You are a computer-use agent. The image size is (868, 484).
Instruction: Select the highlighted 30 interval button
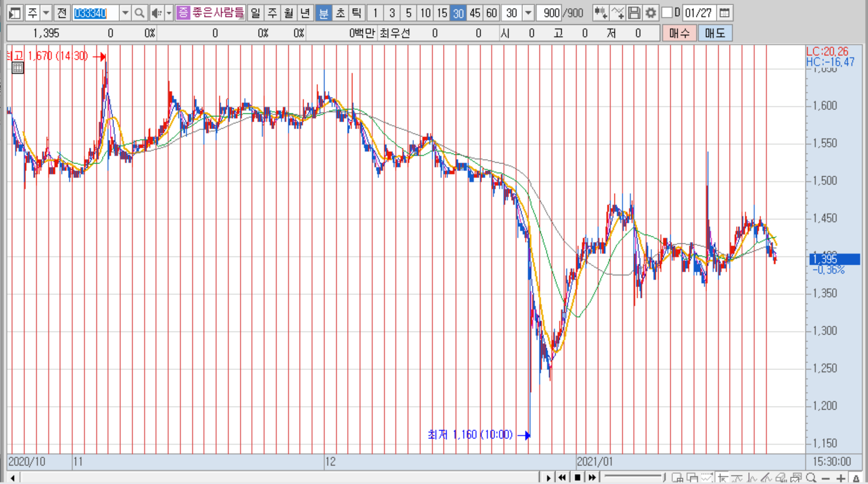tap(459, 13)
